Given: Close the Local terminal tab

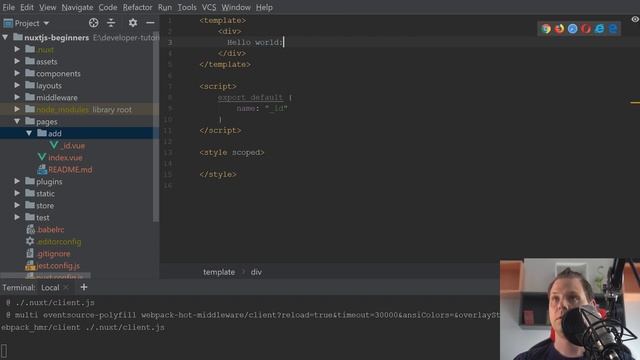Looking at the screenshot, I should click(66, 287).
